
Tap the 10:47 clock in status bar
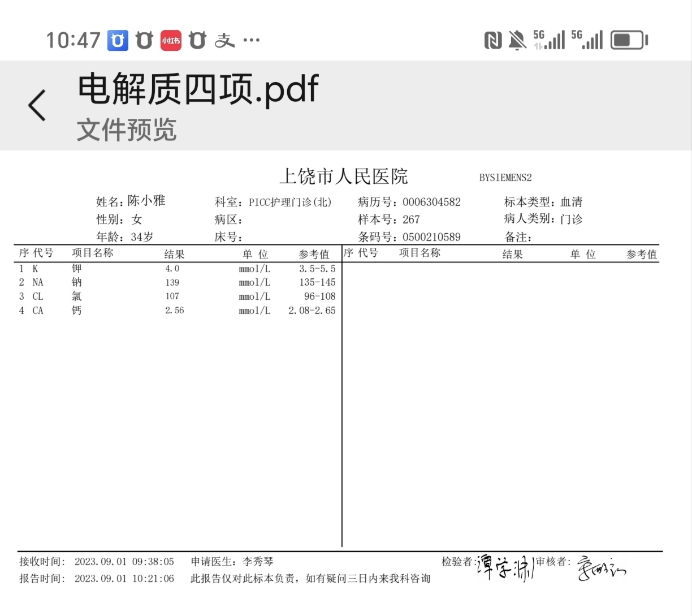pos(73,41)
